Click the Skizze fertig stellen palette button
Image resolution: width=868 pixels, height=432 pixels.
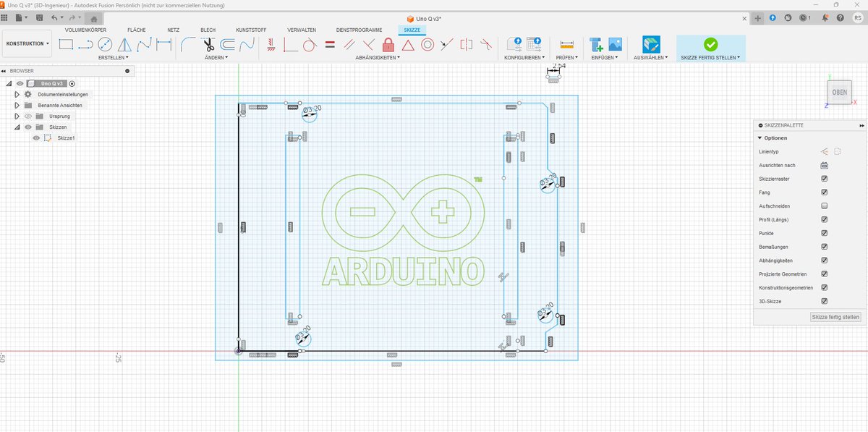point(835,317)
